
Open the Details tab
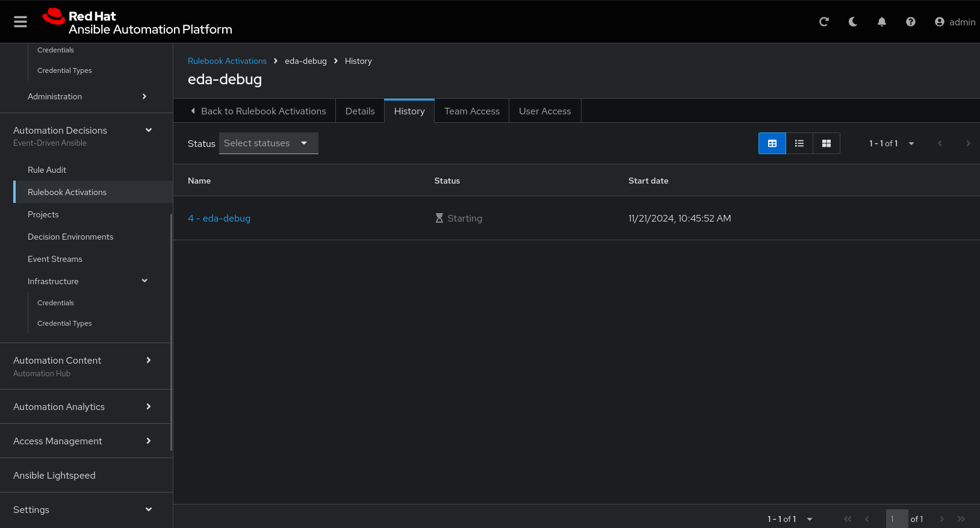point(360,111)
